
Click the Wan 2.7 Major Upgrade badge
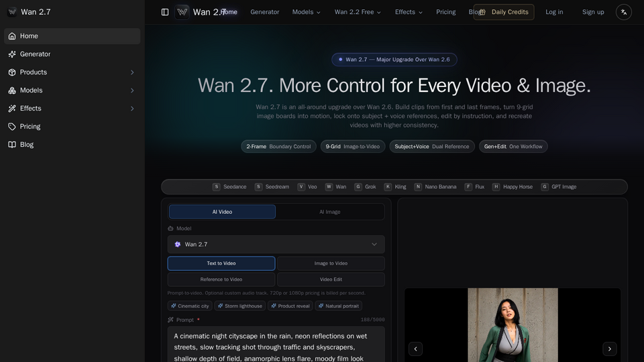(394, 60)
